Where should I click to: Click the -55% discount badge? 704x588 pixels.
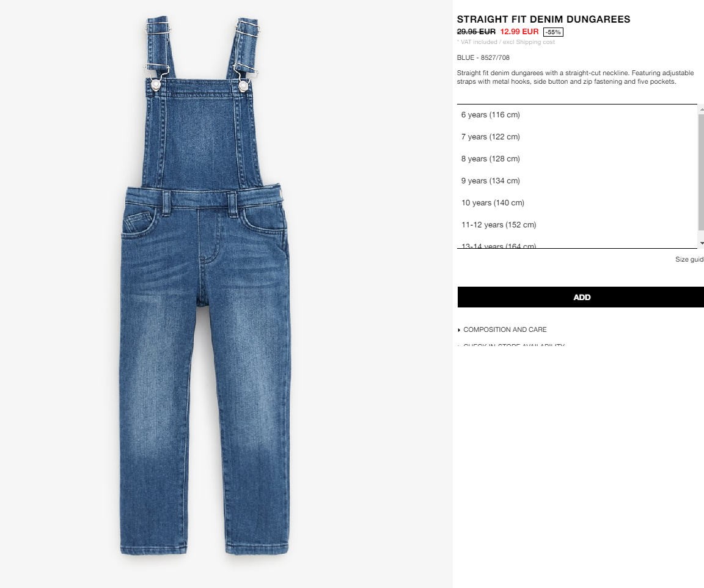coord(553,32)
